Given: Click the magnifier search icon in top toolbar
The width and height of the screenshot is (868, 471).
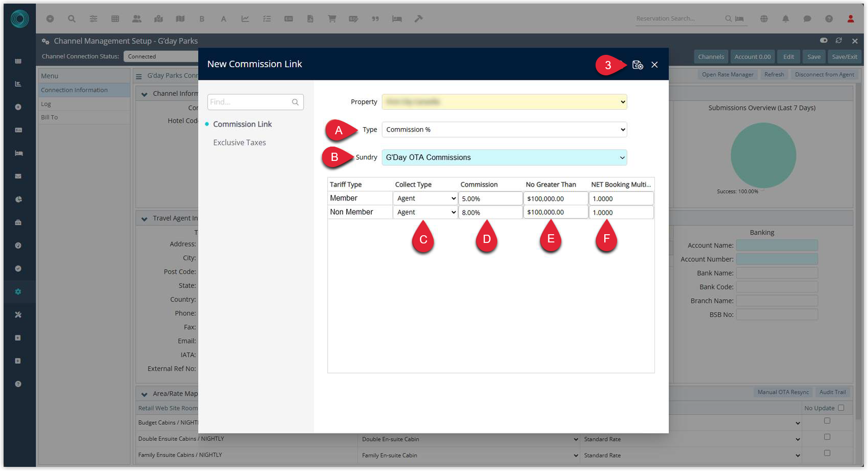Looking at the screenshot, I should tap(72, 18).
